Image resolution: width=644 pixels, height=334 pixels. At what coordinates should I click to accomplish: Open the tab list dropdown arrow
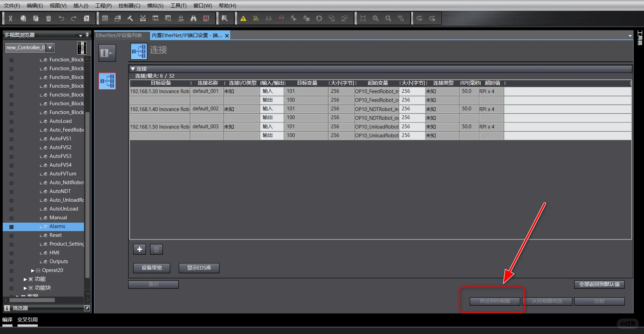pyautogui.click(x=630, y=35)
